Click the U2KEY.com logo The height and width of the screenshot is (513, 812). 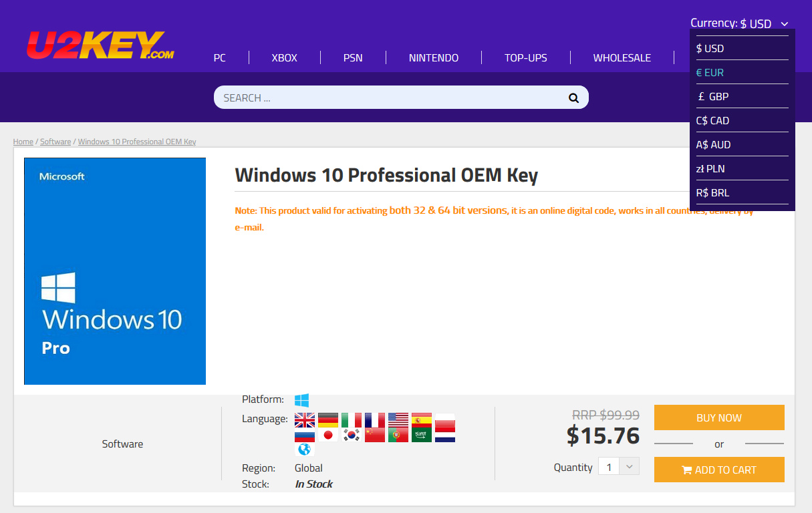pyautogui.click(x=100, y=45)
